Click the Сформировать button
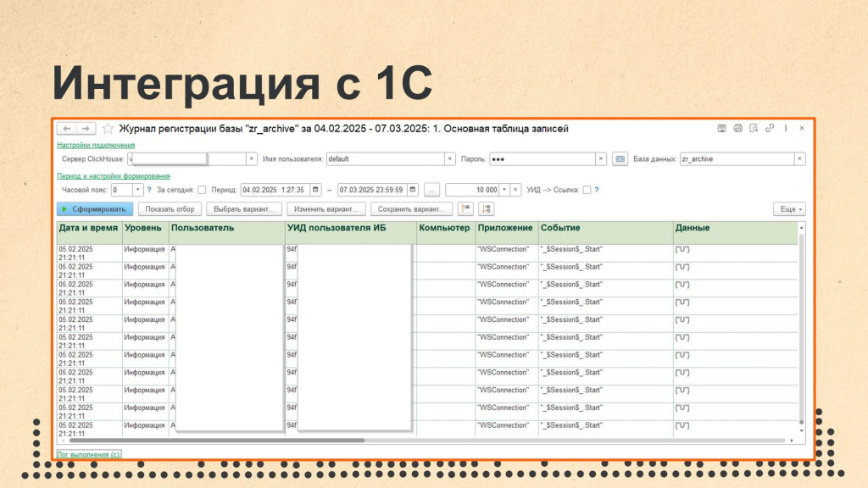The height and width of the screenshot is (488, 868). pyautogui.click(x=95, y=209)
